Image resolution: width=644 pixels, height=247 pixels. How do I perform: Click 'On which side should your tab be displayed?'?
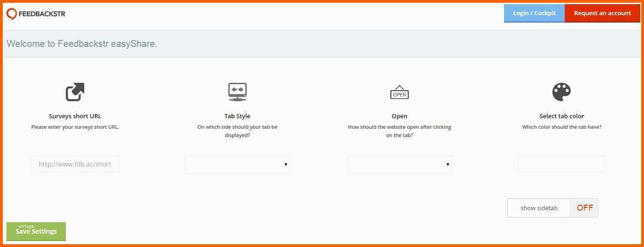point(238,131)
